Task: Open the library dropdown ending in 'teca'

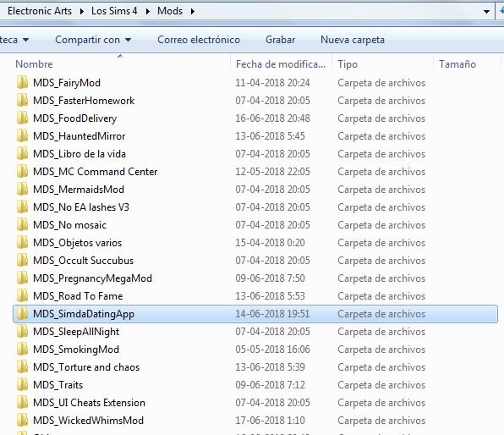Action: (x=14, y=40)
